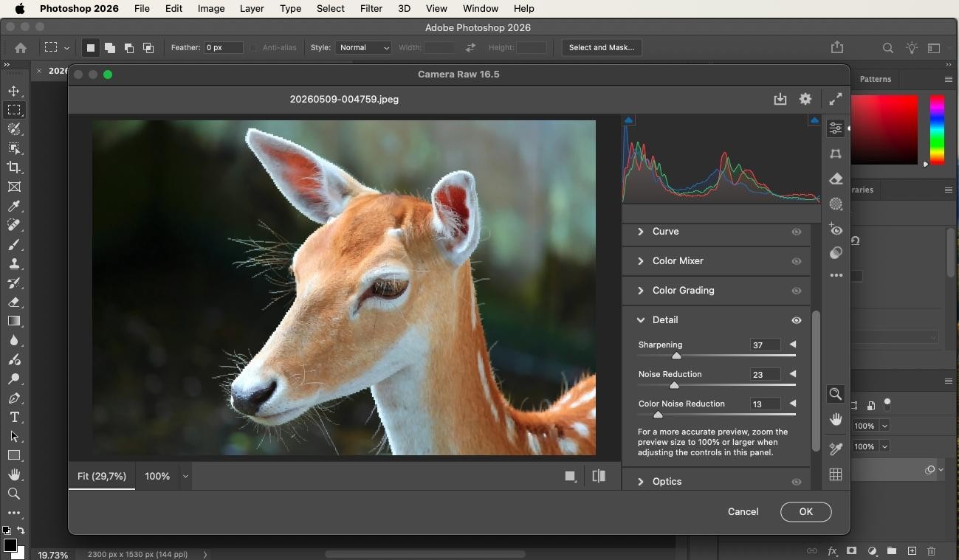Open Camera Raw Masking icon

[x=836, y=204]
